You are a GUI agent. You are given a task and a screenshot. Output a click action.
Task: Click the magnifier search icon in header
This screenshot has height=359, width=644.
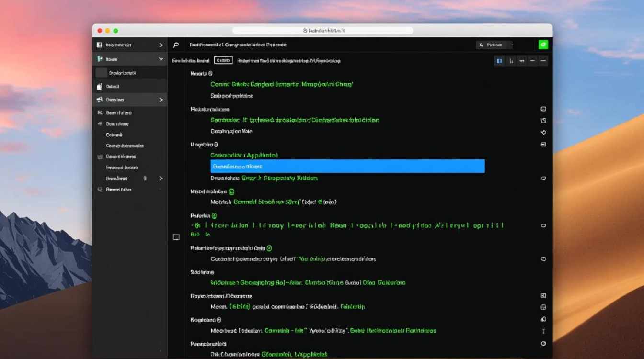click(x=176, y=45)
